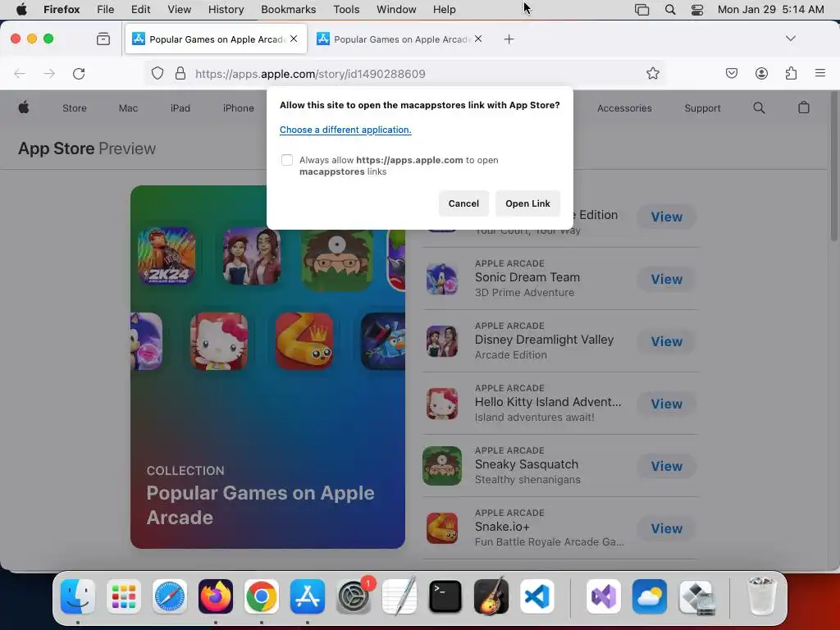The width and height of the screenshot is (840, 630).
Task: Open a new tab with plus button
Action: tap(509, 39)
